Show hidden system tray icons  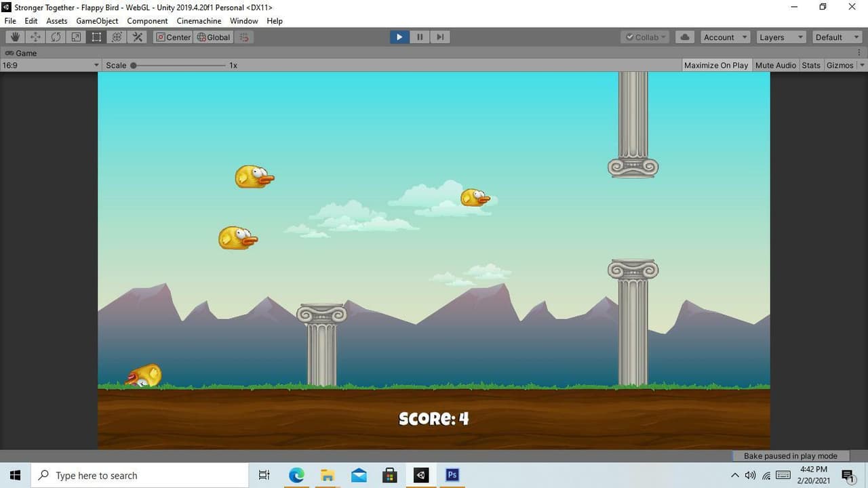click(735, 475)
